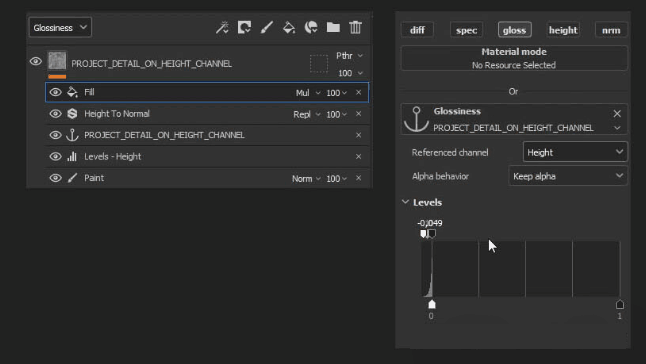646x364 pixels.
Task: Delete selected layer with trash icon
Action: (x=356, y=28)
